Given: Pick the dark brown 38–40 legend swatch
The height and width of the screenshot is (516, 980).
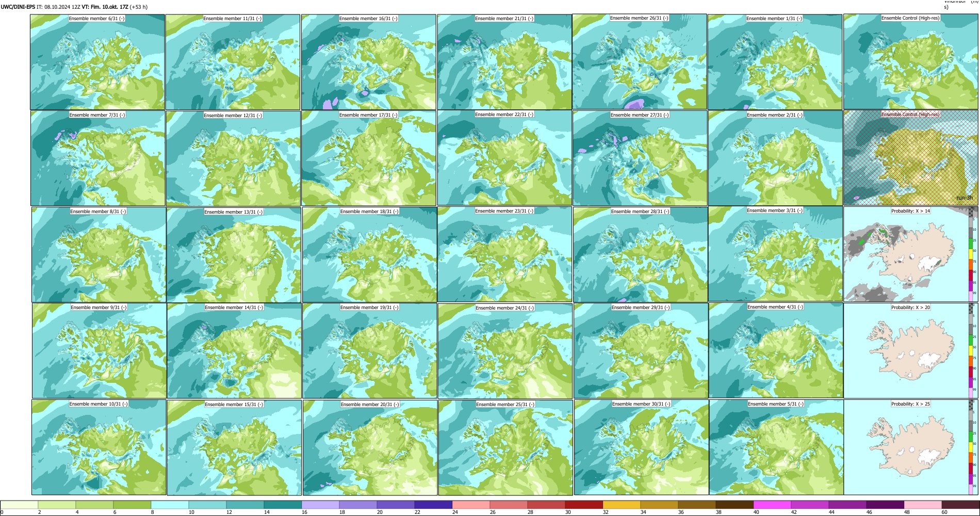Looking at the screenshot, I should coord(734,505).
